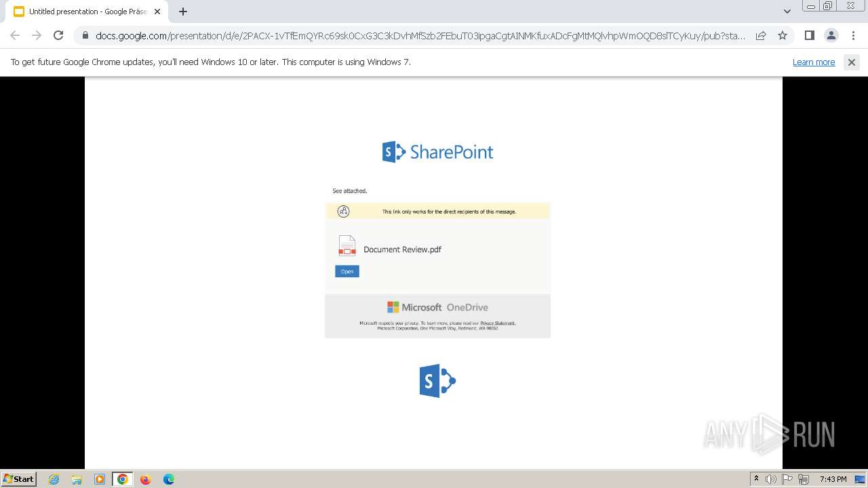868x488 pixels.
Task: Show hidden tray icons arrow
Action: 756,479
